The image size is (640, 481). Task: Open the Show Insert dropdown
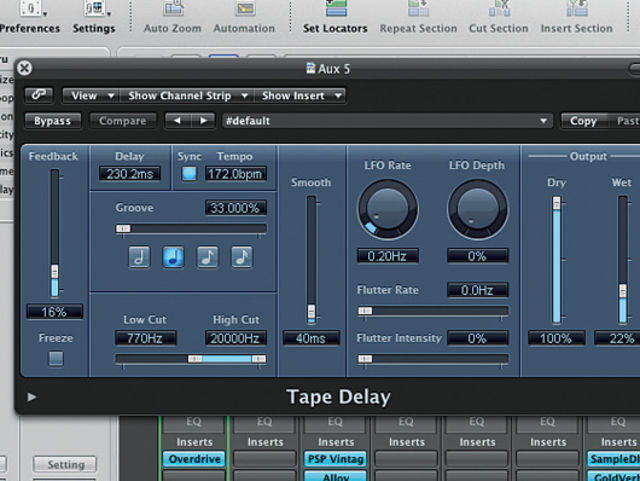pyautogui.click(x=300, y=96)
